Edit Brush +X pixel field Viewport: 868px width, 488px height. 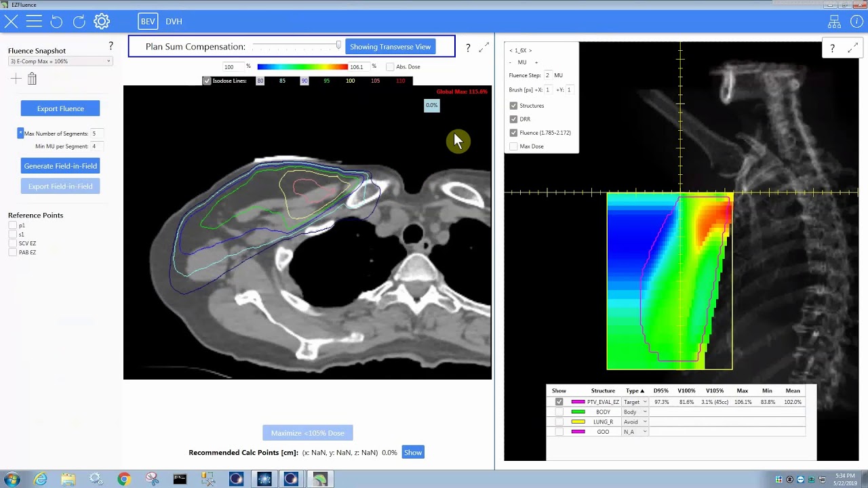click(x=548, y=89)
